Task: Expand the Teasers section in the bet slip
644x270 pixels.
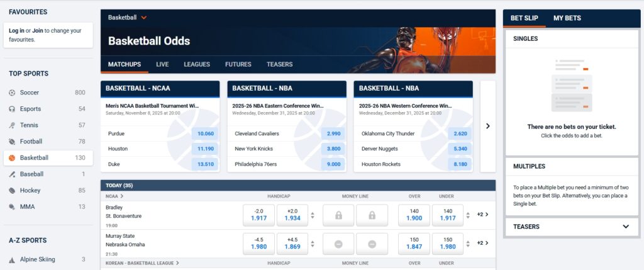Action: pyautogui.click(x=626, y=227)
